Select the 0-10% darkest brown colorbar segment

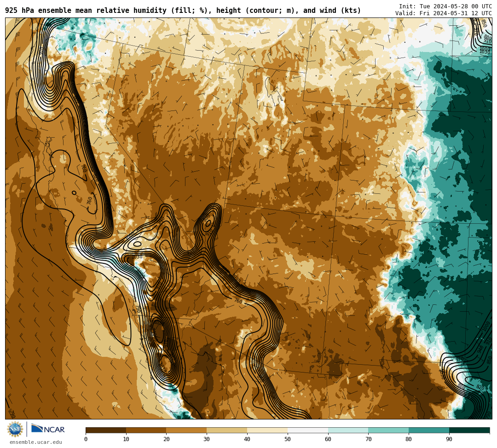click(106, 430)
